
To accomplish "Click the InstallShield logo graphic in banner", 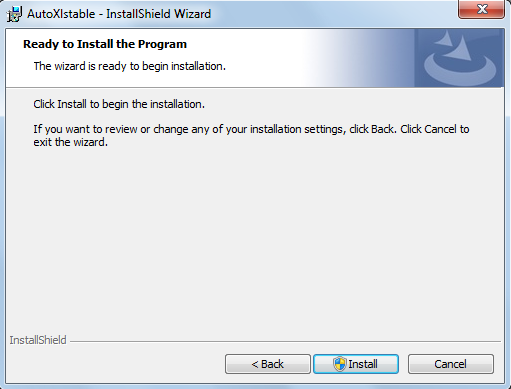I will 459,58.
